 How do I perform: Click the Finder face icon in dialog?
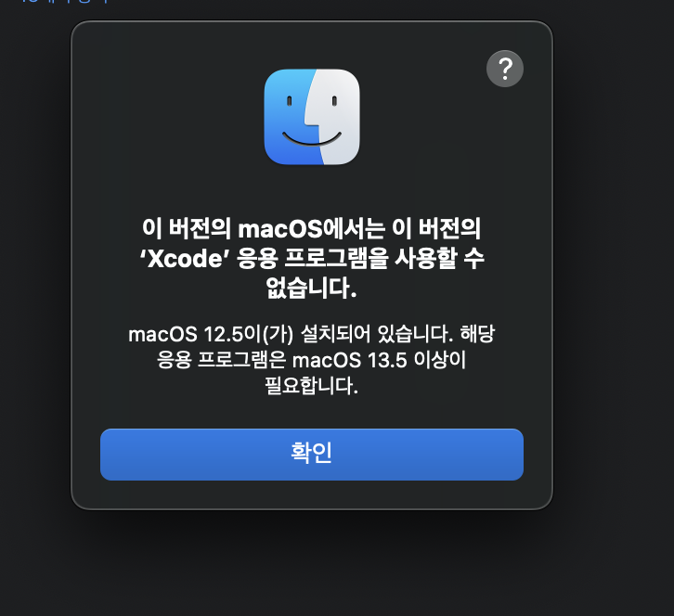click(x=312, y=117)
